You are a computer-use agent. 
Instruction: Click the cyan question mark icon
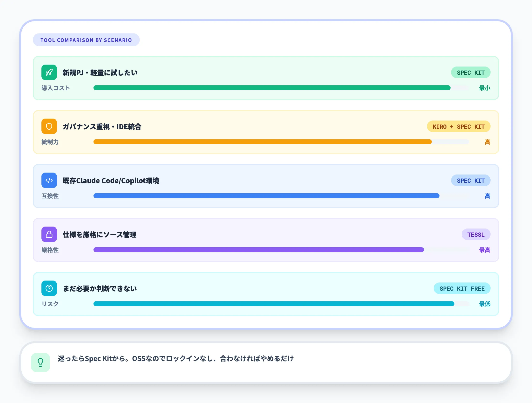[49, 288]
